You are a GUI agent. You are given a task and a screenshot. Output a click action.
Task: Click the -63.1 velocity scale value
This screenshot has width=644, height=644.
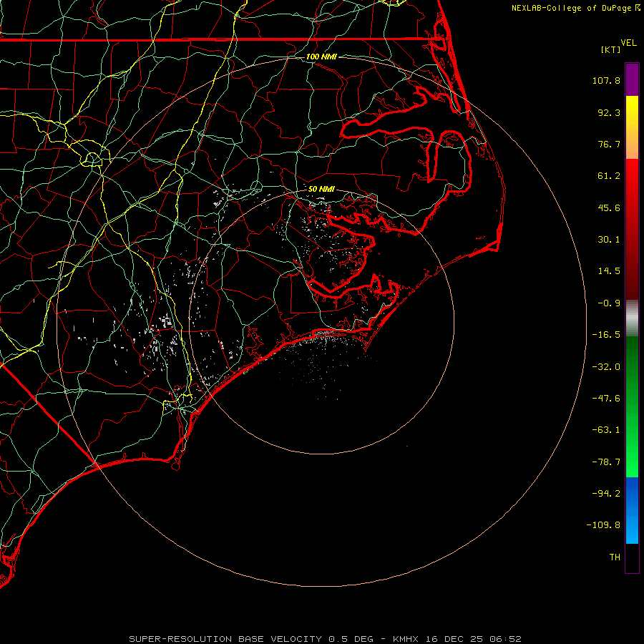(x=606, y=430)
